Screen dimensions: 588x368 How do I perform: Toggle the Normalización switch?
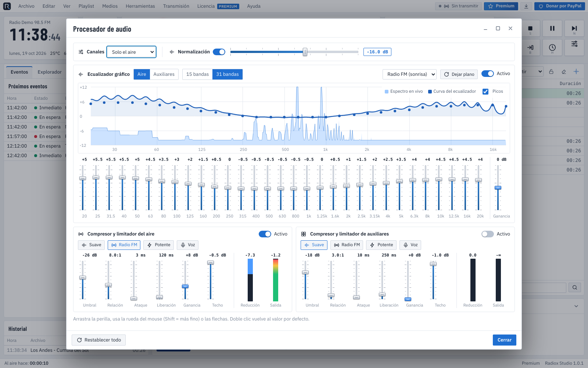(219, 52)
